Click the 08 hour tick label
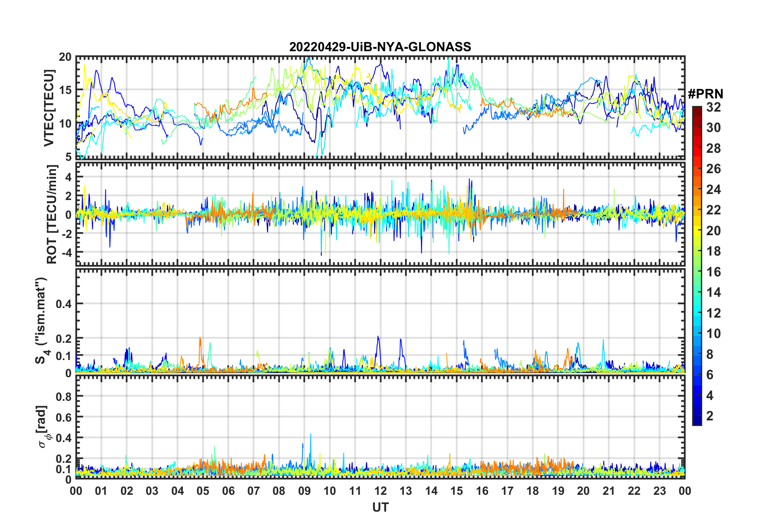Screen dimensions: 761x532 click(279, 491)
